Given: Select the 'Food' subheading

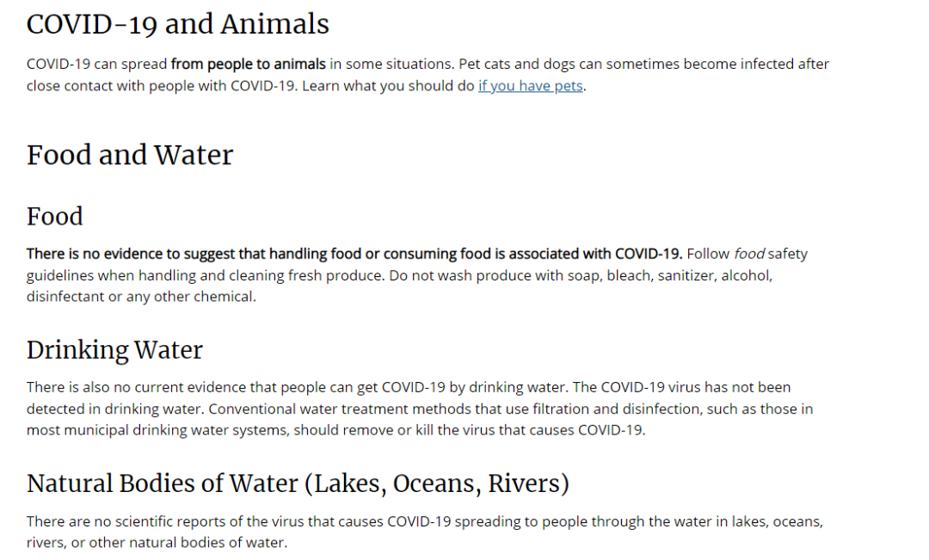Looking at the screenshot, I should 54,216.
